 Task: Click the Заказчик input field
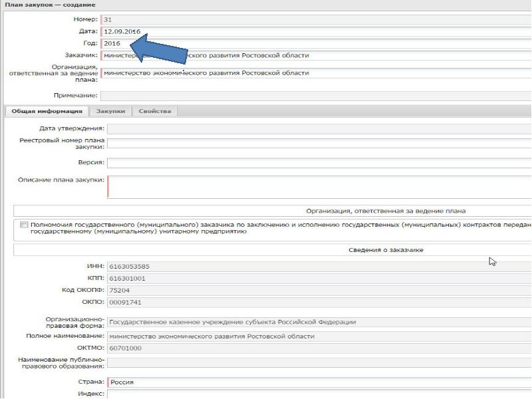tap(317, 55)
